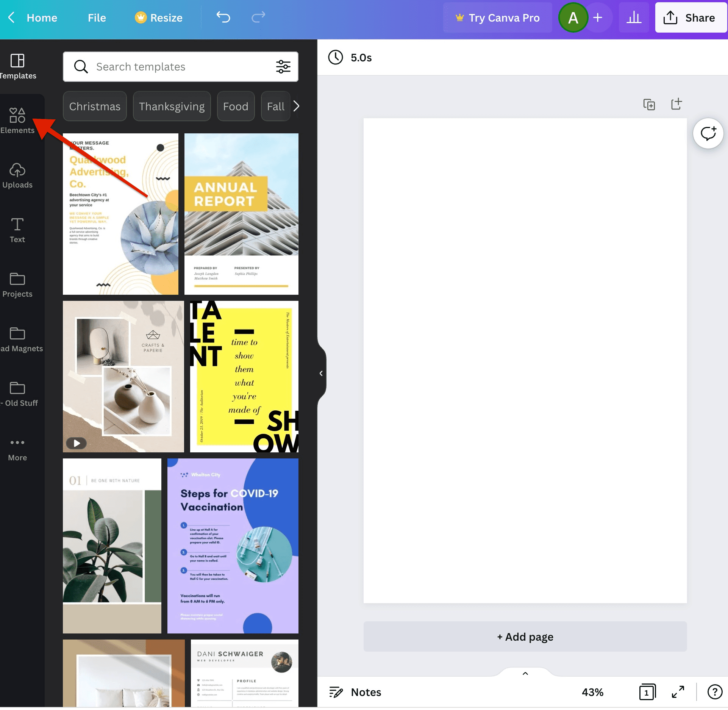Open Help via the question mark icon
This screenshot has height=710, width=728.
[x=714, y=692]
